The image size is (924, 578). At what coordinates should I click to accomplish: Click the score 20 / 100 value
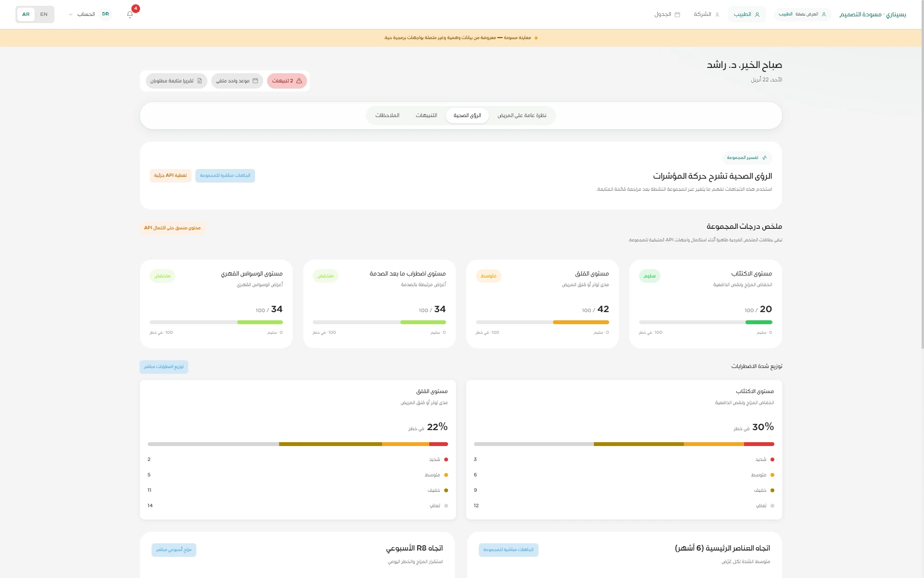758,309
